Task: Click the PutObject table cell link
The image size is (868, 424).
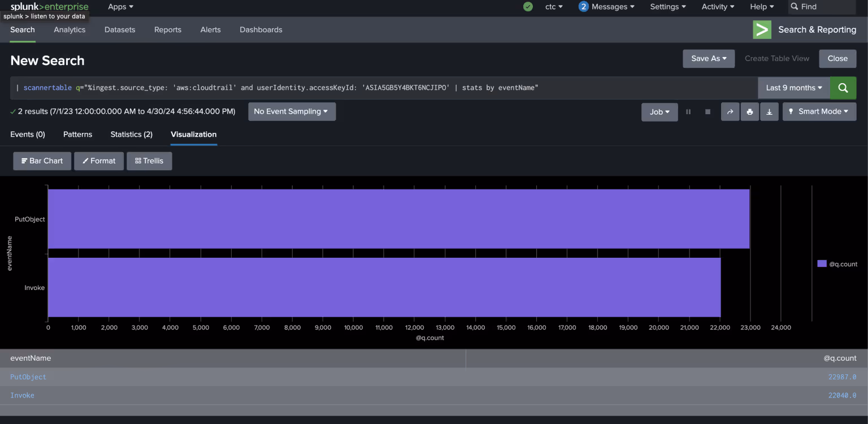Action: click(x=28, y=377)
